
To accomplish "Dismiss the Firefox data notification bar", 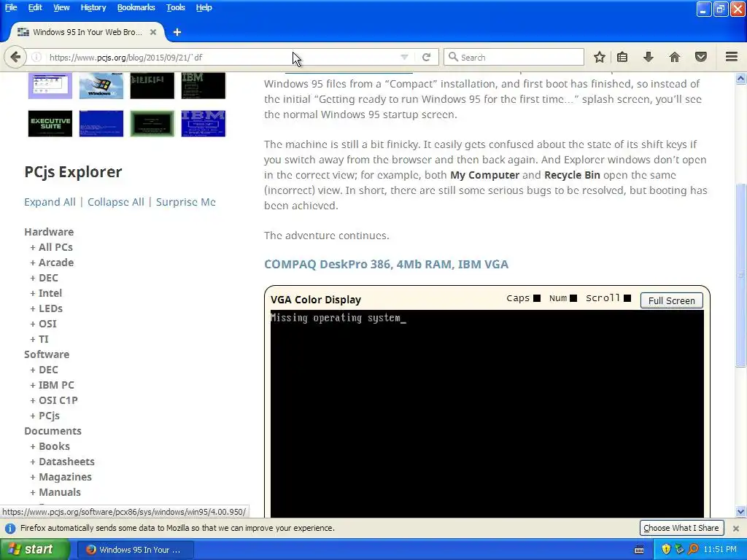I will point(736,528).
